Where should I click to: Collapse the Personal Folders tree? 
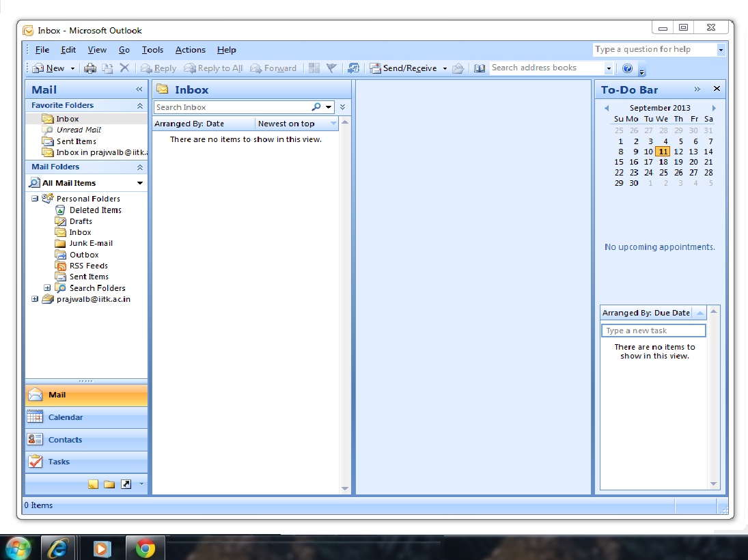35,199
